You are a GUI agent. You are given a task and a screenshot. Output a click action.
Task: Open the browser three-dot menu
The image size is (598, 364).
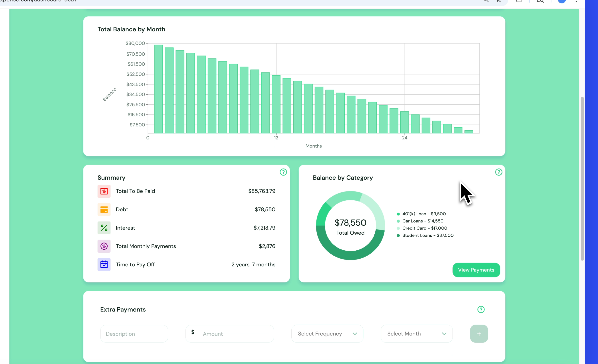coord(576,2)
